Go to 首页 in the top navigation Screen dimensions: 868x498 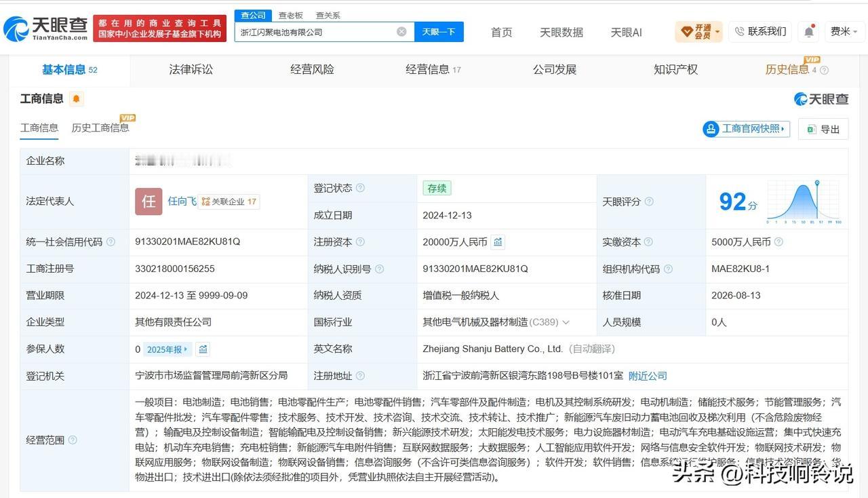point(502,32)
